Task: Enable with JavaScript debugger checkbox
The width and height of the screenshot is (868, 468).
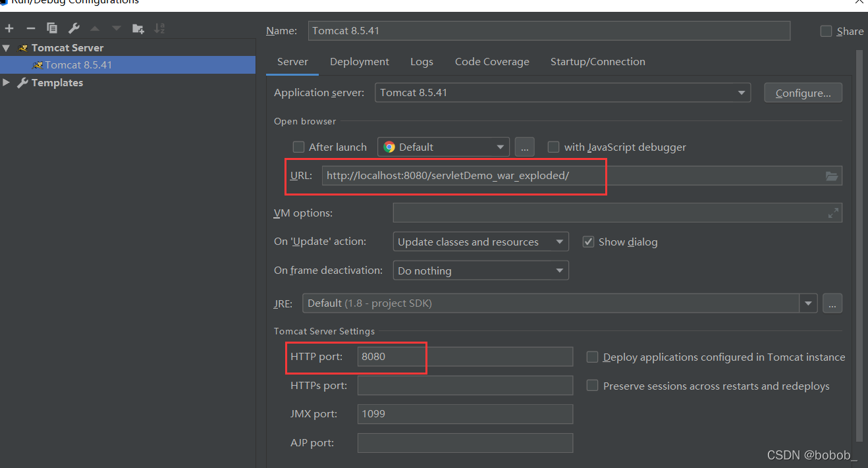Action: [x=553, y=147]
